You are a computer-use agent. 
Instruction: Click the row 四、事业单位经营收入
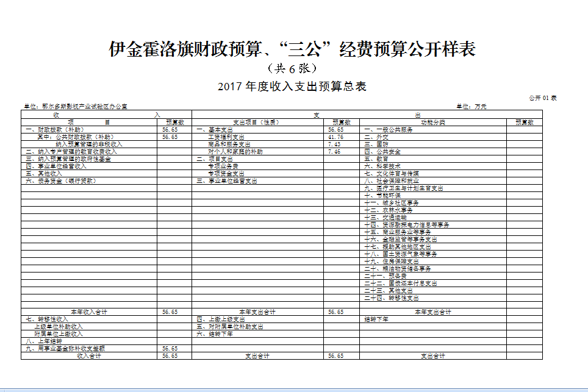coord(89,166)
